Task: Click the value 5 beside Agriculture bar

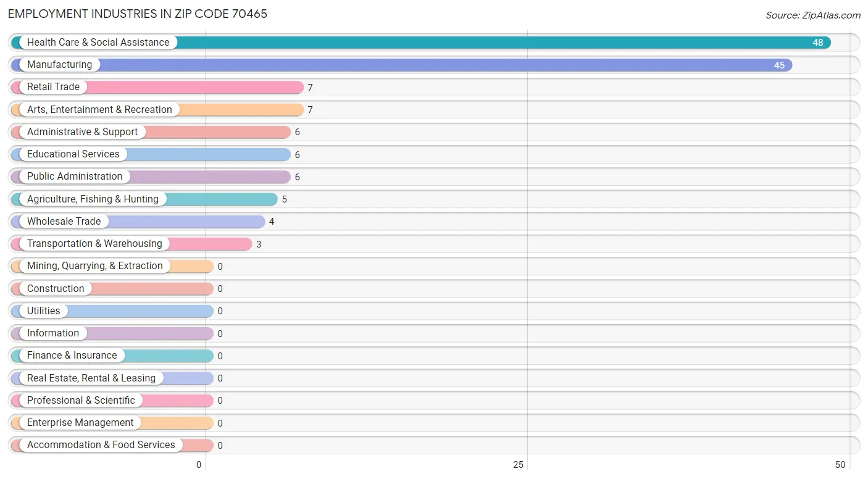Action: click(x=285, y=199)
